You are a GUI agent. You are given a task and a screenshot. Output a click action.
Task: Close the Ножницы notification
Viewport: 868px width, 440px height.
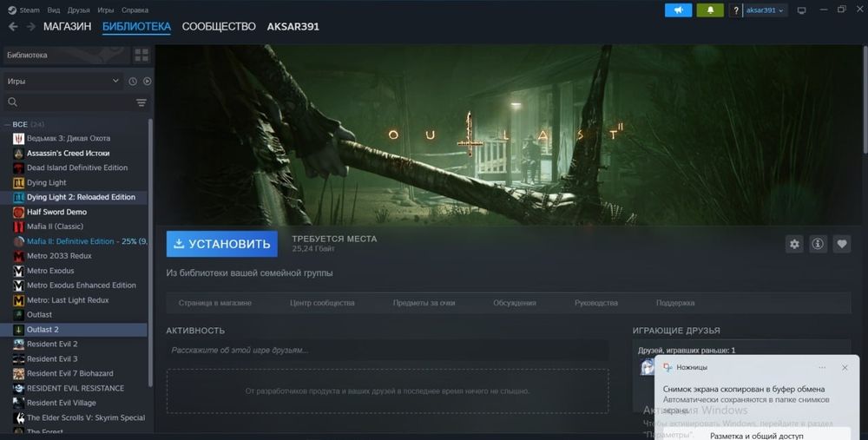pyautogui.click(x=845, y=367)
